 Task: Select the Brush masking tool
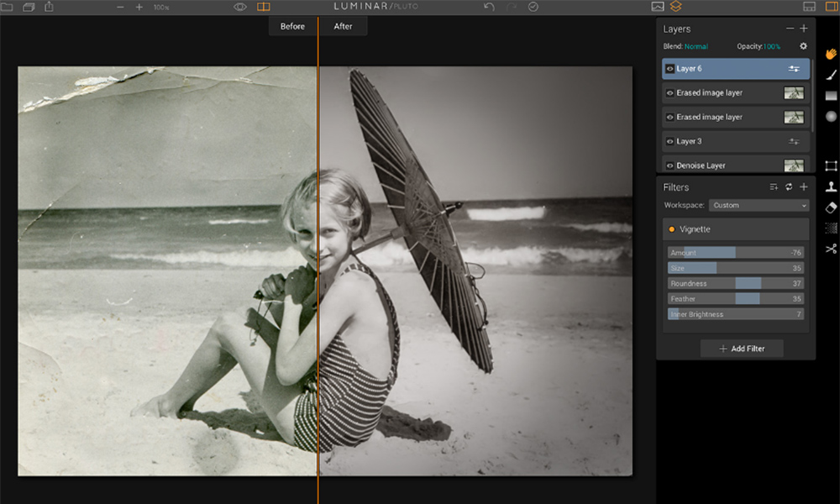coord(831,75)
